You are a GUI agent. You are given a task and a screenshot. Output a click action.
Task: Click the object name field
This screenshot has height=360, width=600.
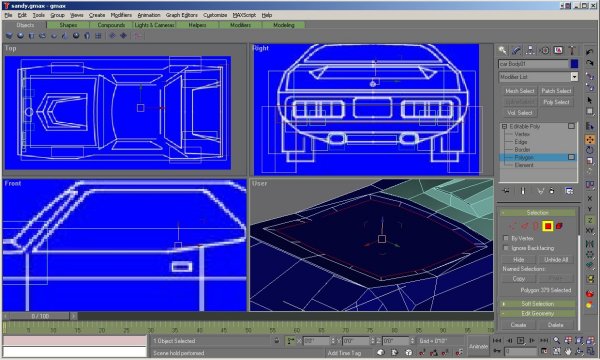pos(533,64)
